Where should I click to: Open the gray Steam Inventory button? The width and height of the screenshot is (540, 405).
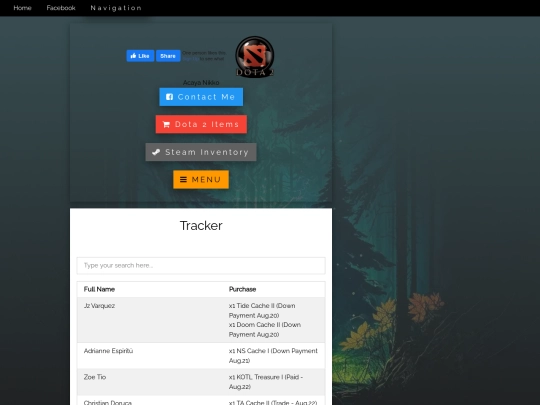201,152
